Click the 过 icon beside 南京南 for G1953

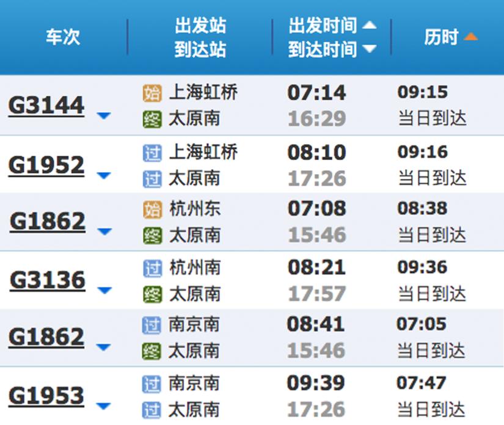152,384
